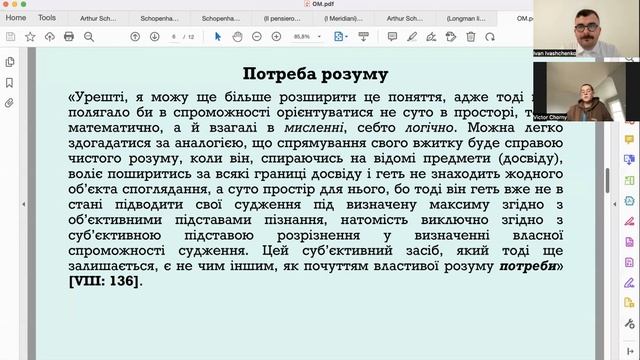Add a sticky note comment from the toolbar
Image resolution: width=640 pixels, height=360 pixels.
coord(392,37)
